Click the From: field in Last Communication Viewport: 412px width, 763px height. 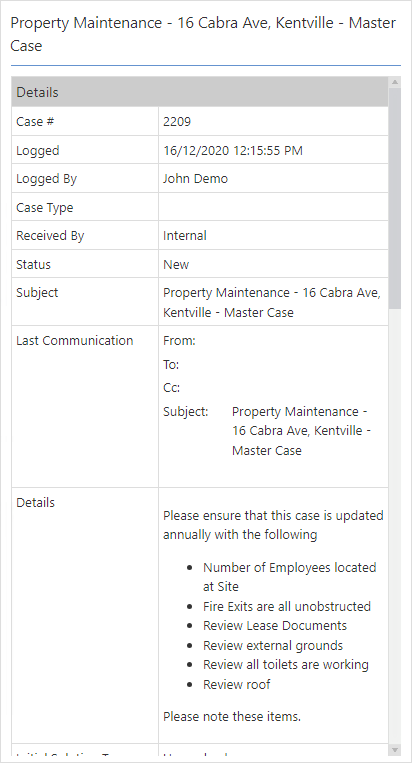pyautogui.click(x=179, y=341)
